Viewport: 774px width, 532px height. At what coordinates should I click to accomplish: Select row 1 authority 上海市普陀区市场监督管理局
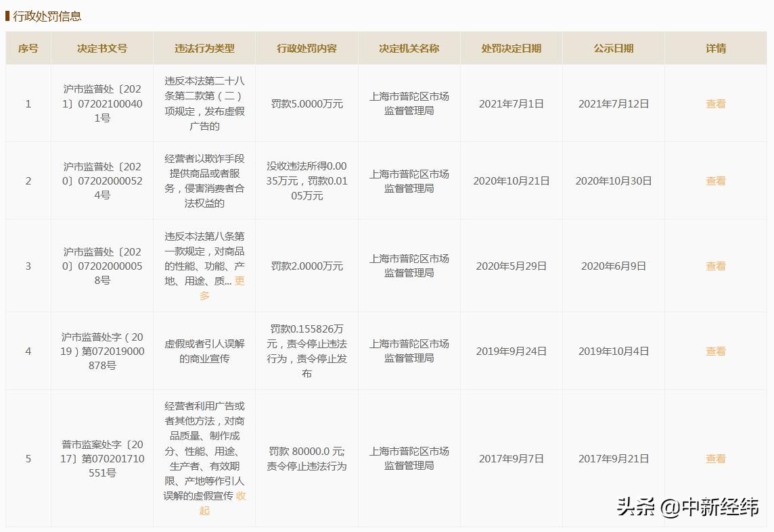tap(409, 103)
